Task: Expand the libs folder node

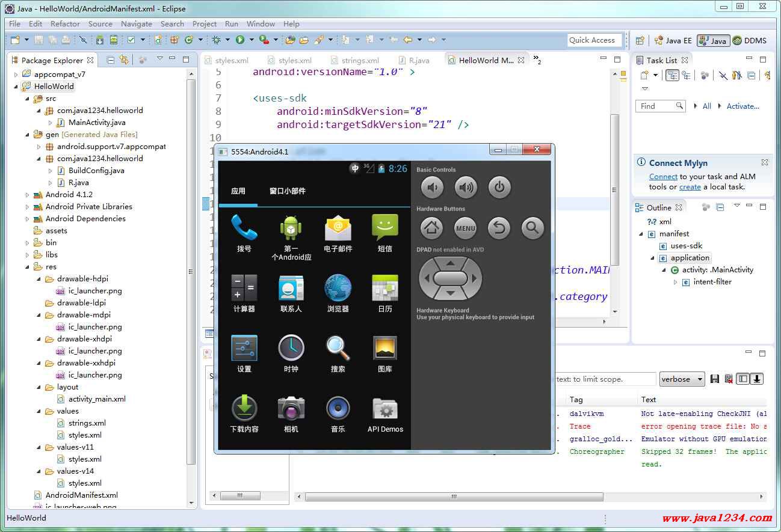Action: (x=28, y=255)
